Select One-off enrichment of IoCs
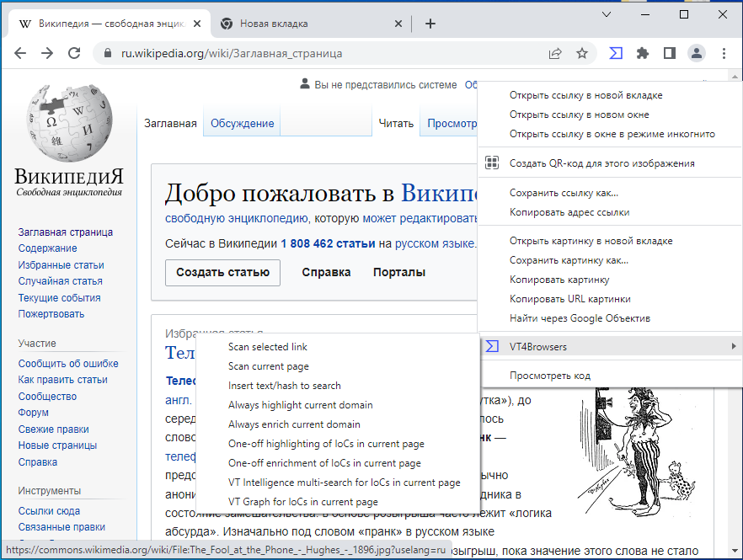This screenshot has width=743, height=560. pos(338,463)
